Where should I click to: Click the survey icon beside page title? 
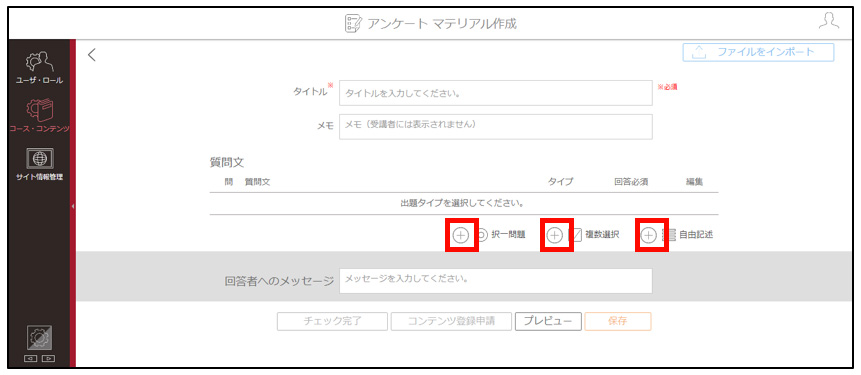tap(353, 24)
